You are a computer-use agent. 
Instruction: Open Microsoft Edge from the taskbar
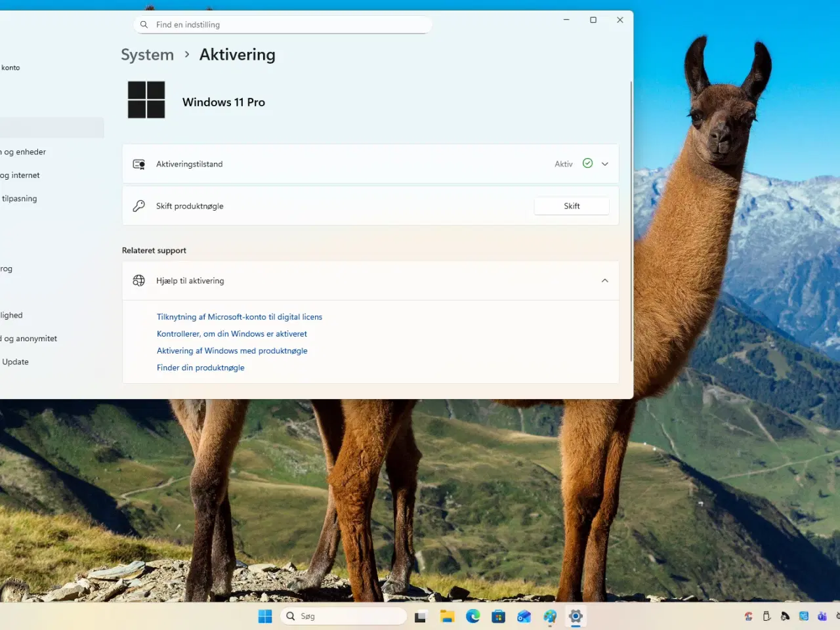point(472,616)
